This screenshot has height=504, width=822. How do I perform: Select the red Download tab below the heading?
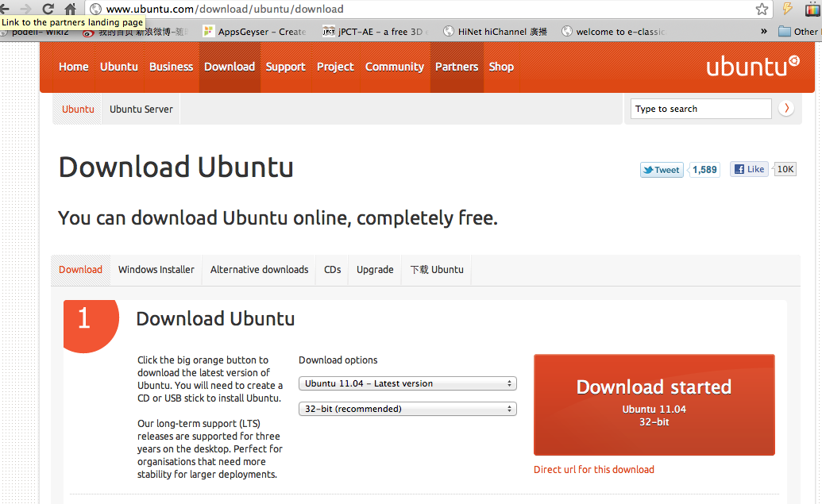click(80, 270)
